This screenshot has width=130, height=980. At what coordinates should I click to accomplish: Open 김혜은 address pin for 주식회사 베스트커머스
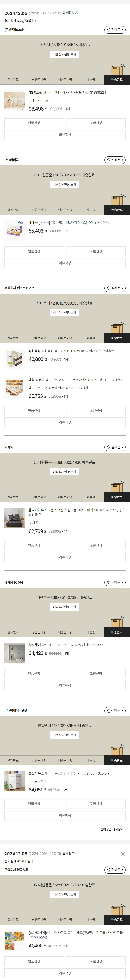tap(115, 288)
